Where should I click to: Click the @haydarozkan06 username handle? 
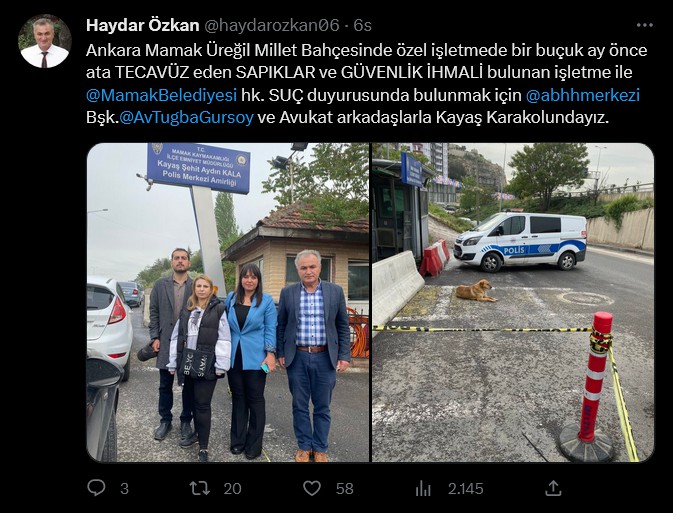(271, 25)
